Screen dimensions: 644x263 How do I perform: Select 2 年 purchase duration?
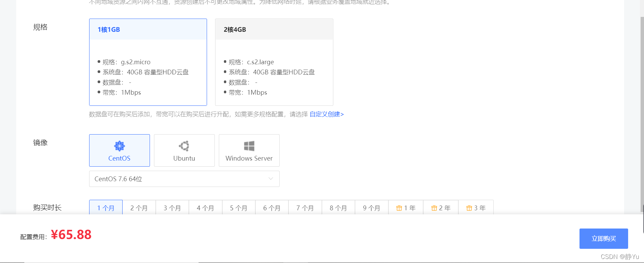point(441,208)
